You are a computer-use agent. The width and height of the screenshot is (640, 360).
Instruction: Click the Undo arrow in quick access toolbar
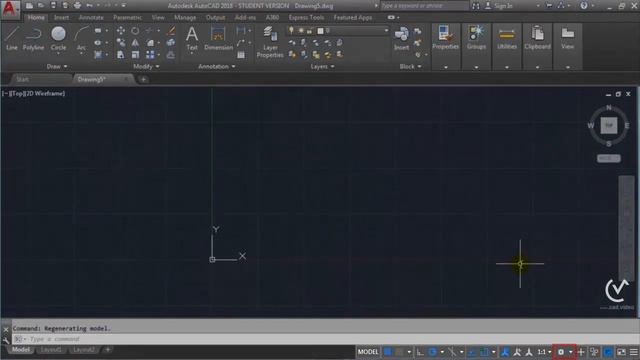click(x=89, y=6)
